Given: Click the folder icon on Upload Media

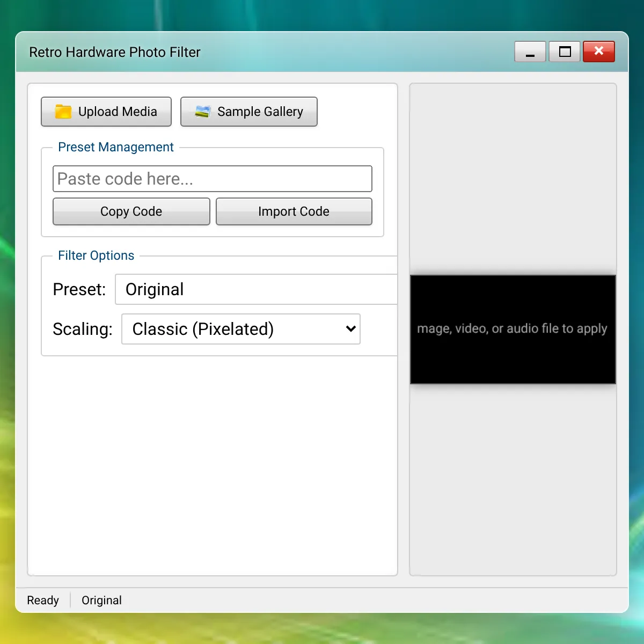Looking at the screenshot, I should (x=63, y=112).
